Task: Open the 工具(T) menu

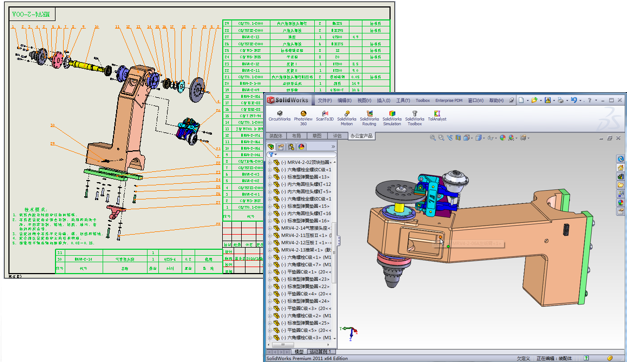Action: (x=403, y=101)
